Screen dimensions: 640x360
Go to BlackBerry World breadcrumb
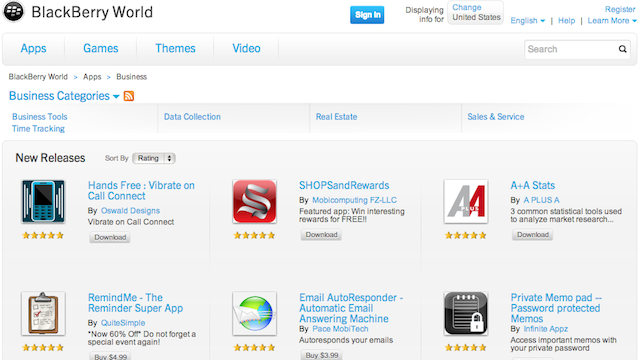pyautogui.click(x=38, y=77)
